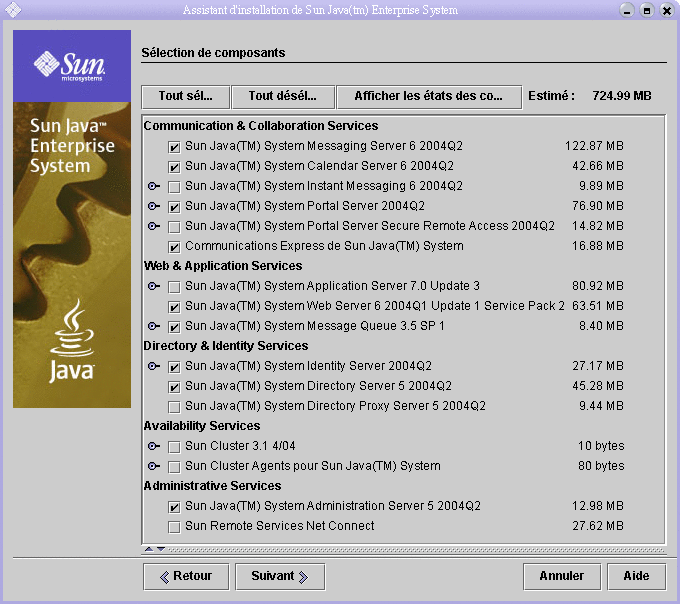This screenshot has width=680, height=604.
Task: Open help with the Aide button
Action: click(636, 576)
